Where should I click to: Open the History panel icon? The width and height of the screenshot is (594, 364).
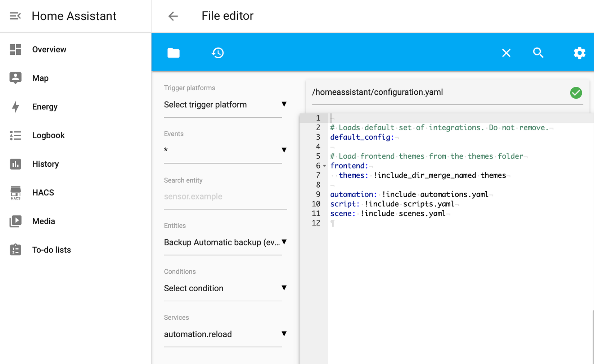pos(15,164)
